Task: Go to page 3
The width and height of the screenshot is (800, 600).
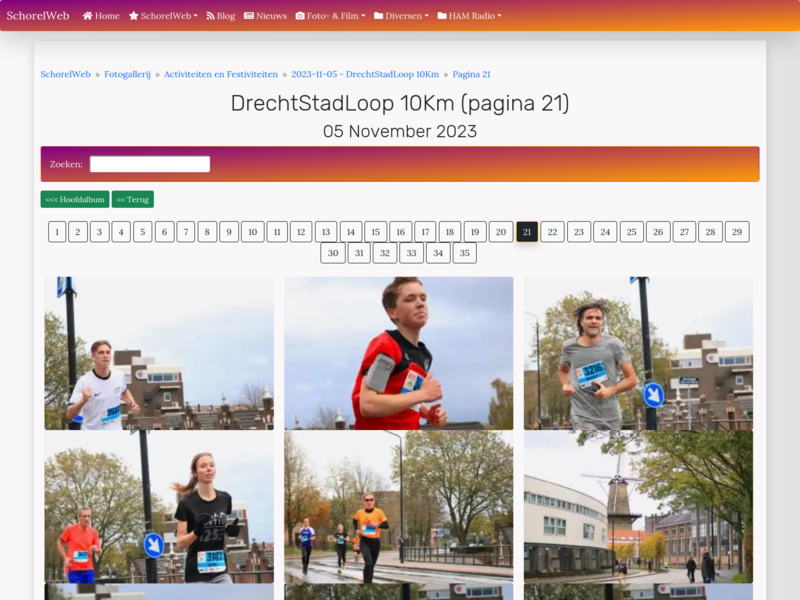Action: point(99,232)
